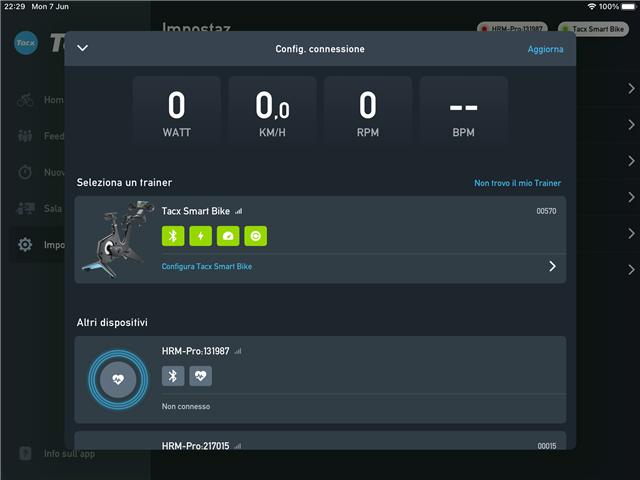Image resolution: width=640 pixels, height=480 pixels.
Task: Expand the first settings row chevron at right
Action: 631,88
